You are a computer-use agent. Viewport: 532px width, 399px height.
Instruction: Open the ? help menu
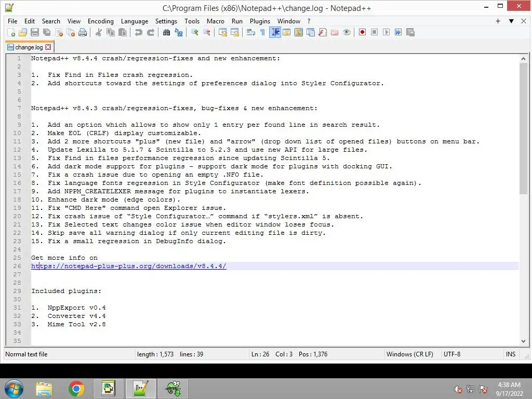[309, 21]
